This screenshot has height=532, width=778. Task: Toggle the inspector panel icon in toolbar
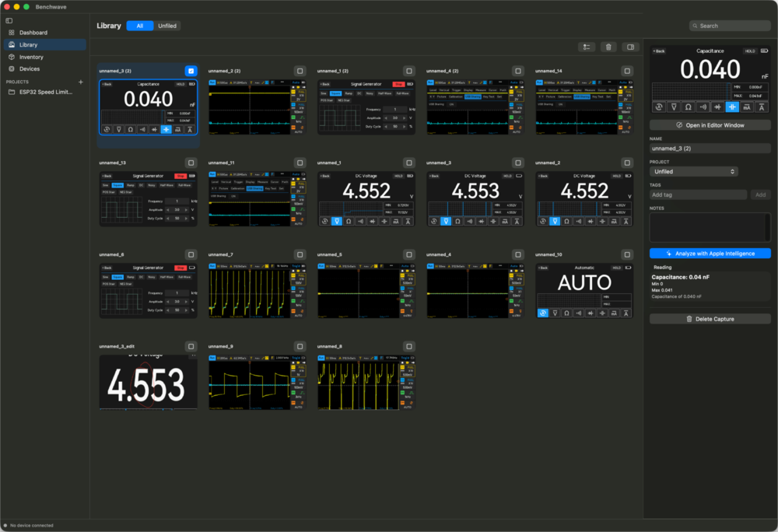point(630,47)
